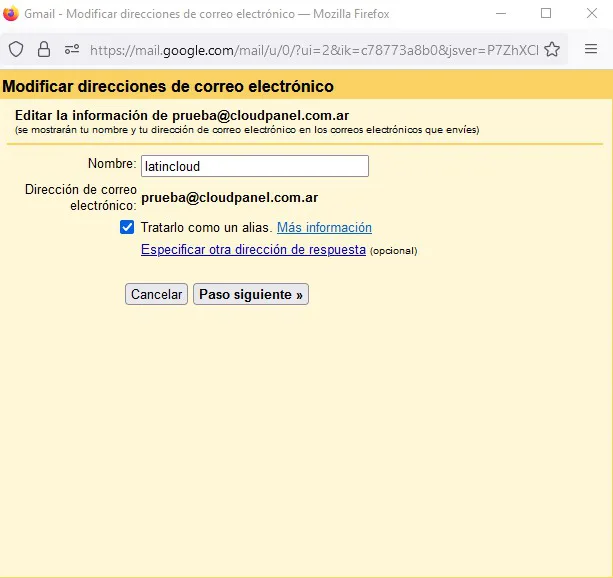Bookmark this page with the star icon

tap(552, 49)
